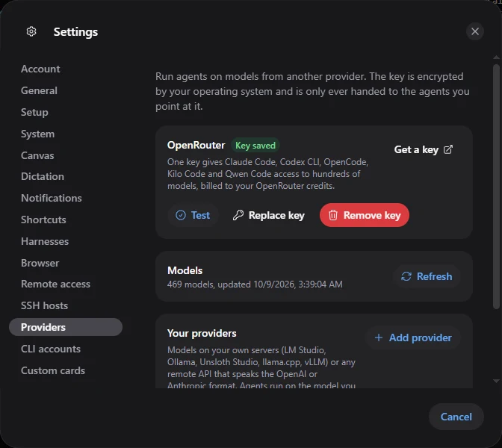Viewport: 502px width, 448px height.
Task: Select the Providers sidebar item
Action: (66, 327)
